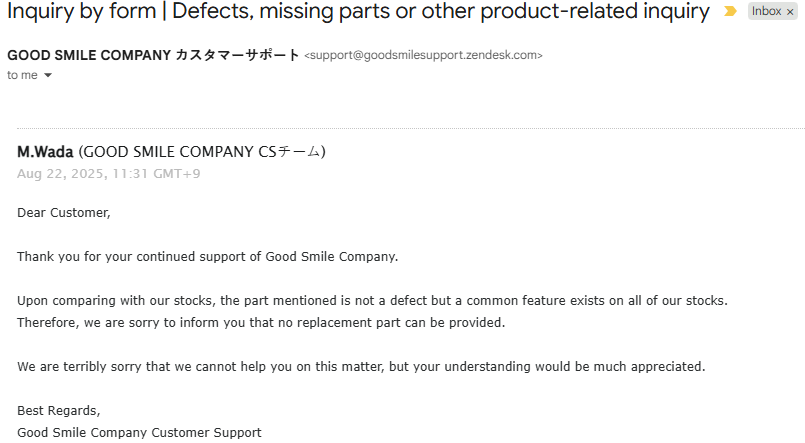Click the カスタマーサポート text in sender name
This screenshot has height=443, width=805.
(237, 55)
